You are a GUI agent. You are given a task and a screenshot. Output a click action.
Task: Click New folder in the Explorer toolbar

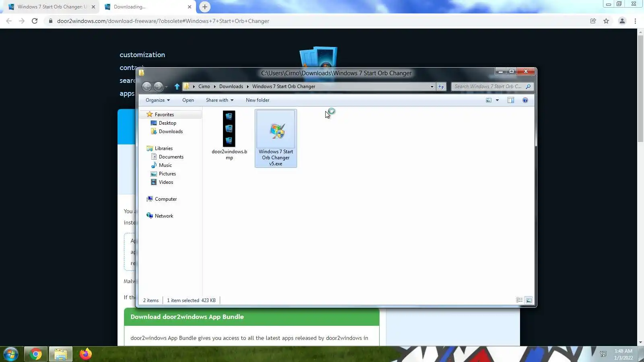point(258,100)
